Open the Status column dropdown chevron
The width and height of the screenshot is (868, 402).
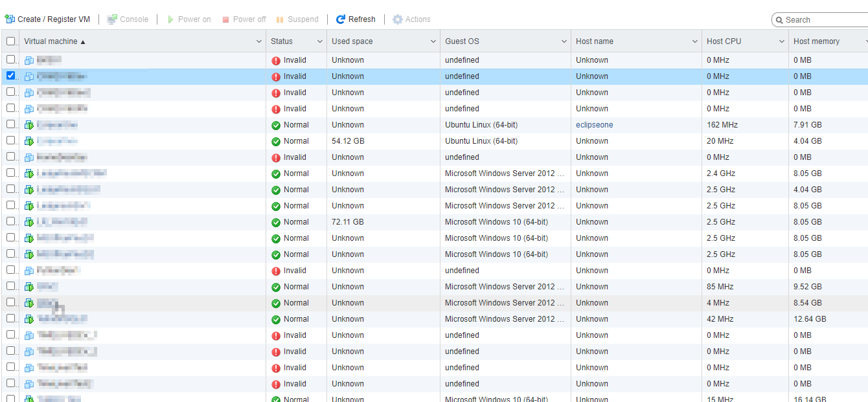tap(319, 41)
